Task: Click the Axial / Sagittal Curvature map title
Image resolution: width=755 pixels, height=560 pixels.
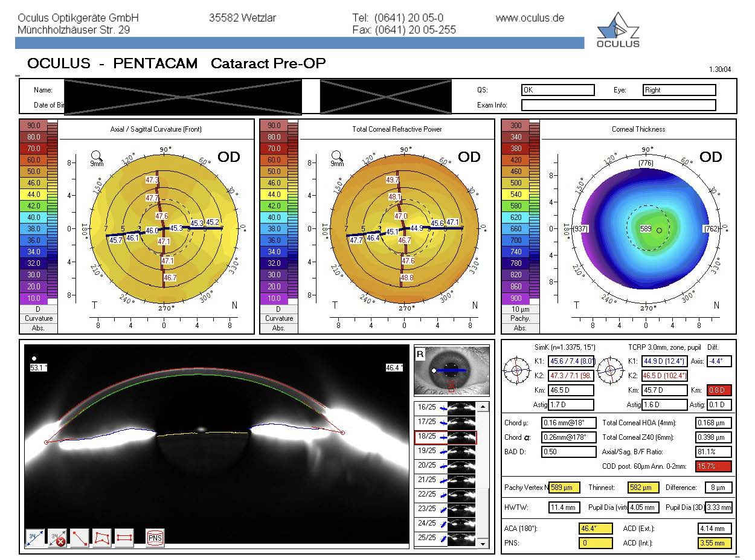Action: [156, 129]
